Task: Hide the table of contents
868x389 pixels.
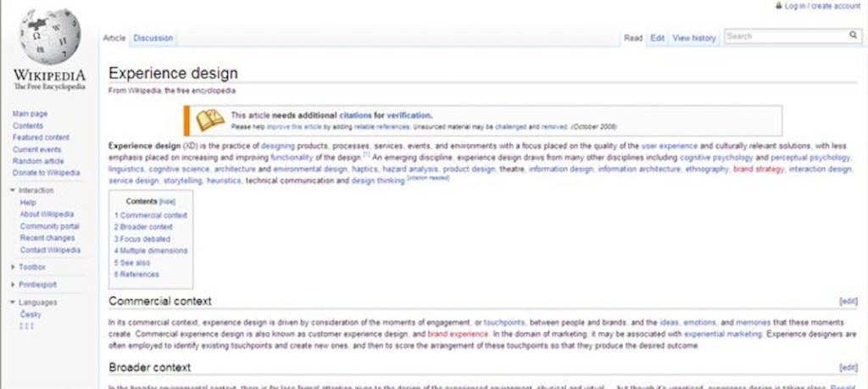Action: pyautogui.click(x=168, y=202)
